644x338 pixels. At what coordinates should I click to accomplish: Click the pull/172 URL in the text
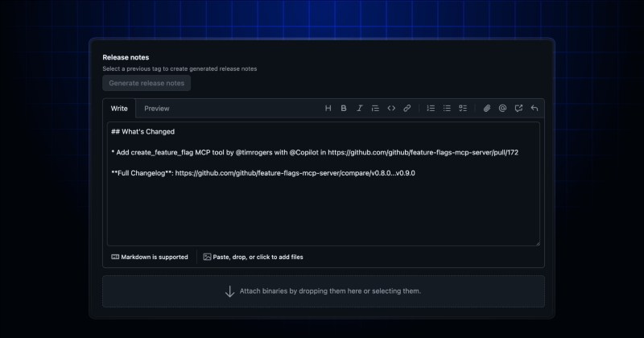coord(423,152)
